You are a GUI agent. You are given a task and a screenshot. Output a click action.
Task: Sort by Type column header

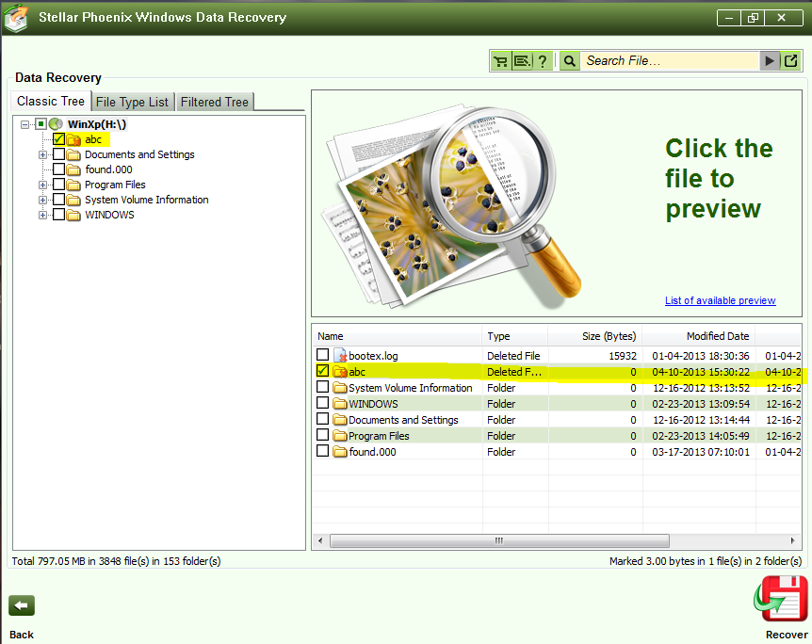click(514, 336)
